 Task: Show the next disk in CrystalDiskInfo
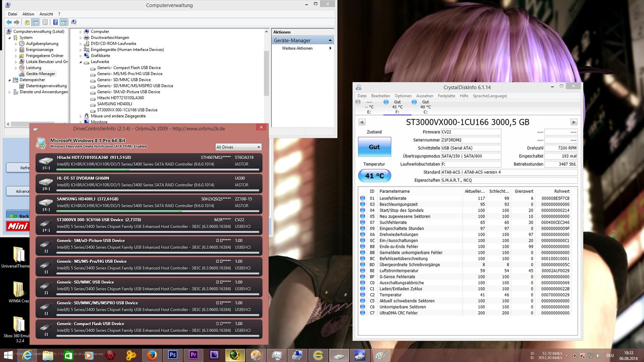[x=574, y=122]
